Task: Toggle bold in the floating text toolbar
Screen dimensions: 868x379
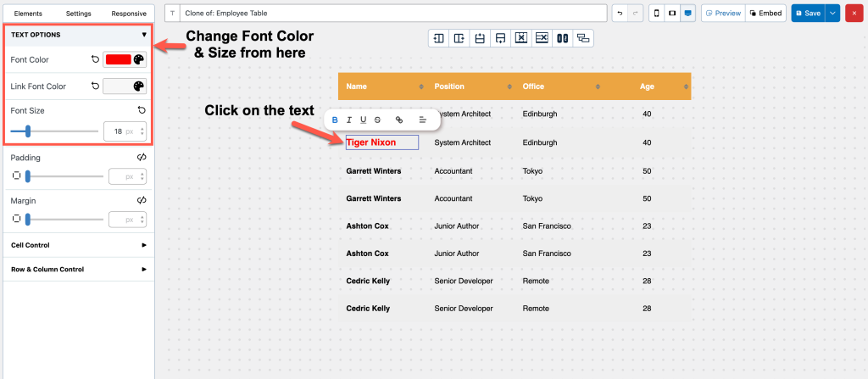Action: [335, 120]
